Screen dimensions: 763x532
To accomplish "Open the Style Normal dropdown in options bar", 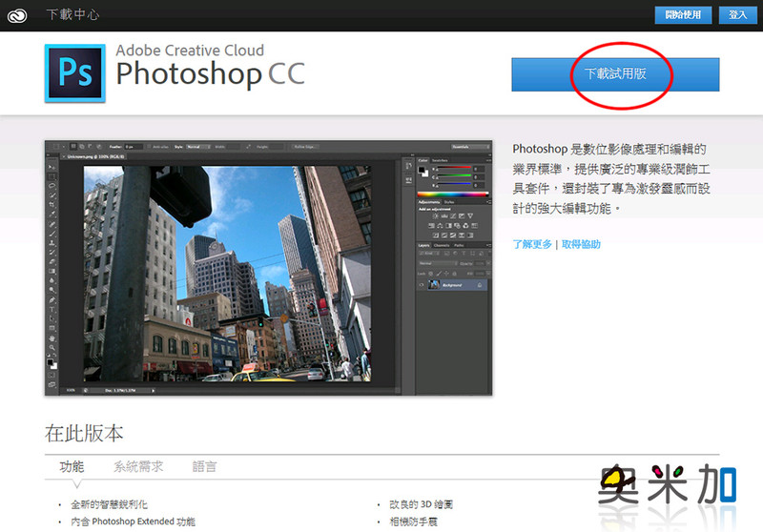I will [198, 147].
